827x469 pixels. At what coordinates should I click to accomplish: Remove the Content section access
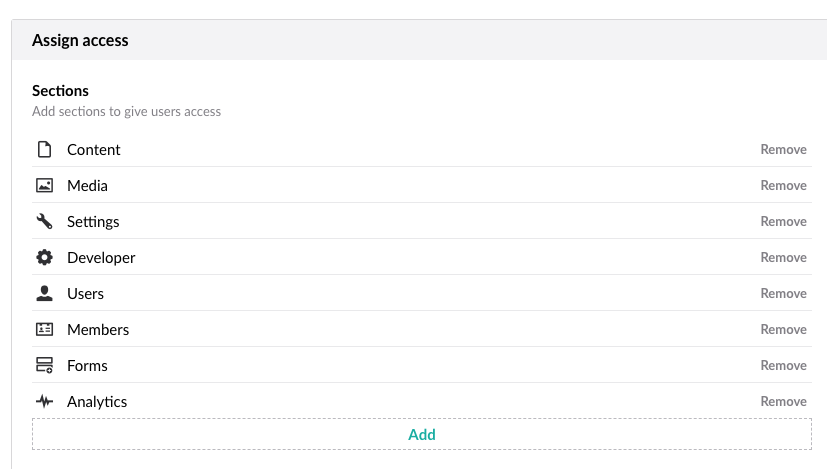click(783, 149)
